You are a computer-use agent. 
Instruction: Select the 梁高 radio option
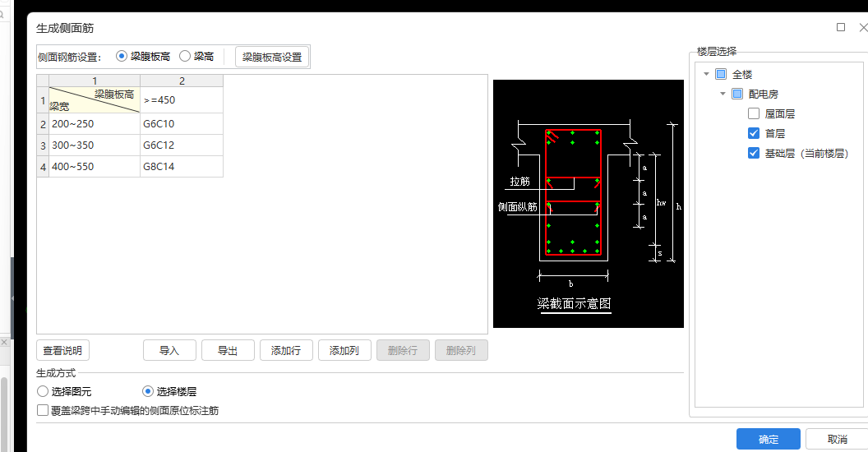[x=185, y=57]
